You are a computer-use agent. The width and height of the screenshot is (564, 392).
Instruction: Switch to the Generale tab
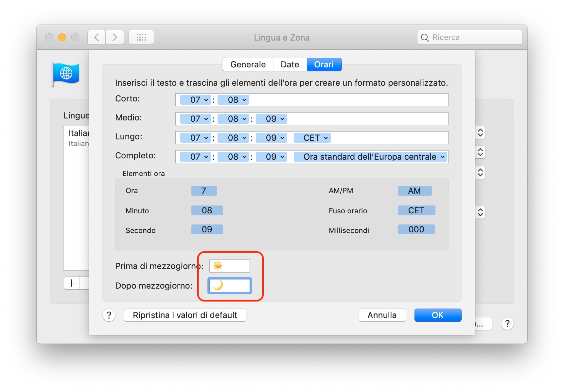click(x=248, y=64)
